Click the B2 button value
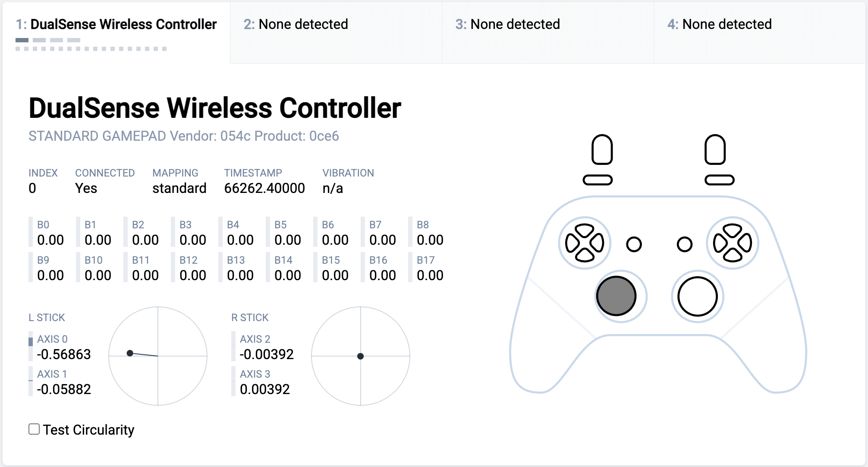This screenshot has height=467, width=868. click(x=145, y=240)
